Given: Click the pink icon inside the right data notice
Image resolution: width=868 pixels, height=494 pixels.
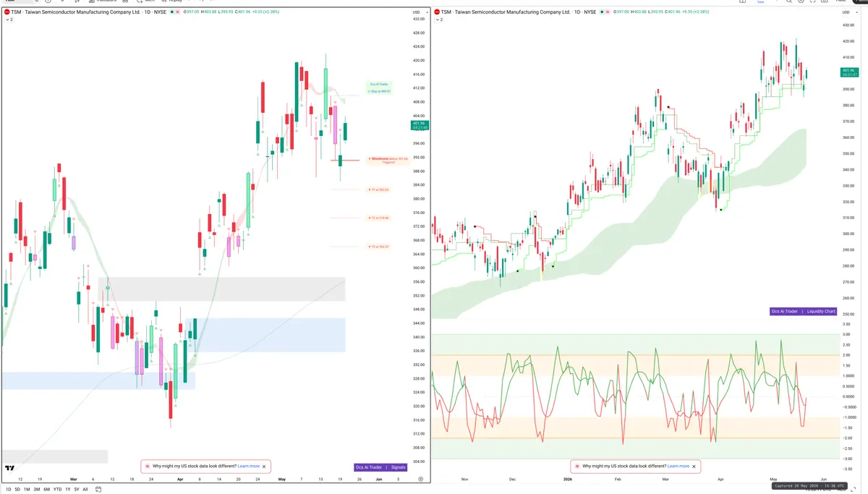Looking at the screenshot, I should pyautogui.click(x=576, y=467).
